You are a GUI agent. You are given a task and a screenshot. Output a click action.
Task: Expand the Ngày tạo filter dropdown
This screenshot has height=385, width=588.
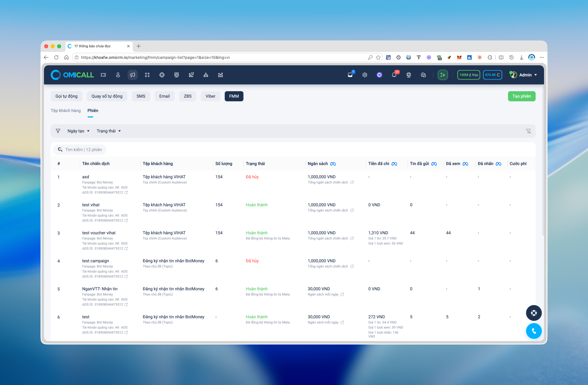[78, 131]
